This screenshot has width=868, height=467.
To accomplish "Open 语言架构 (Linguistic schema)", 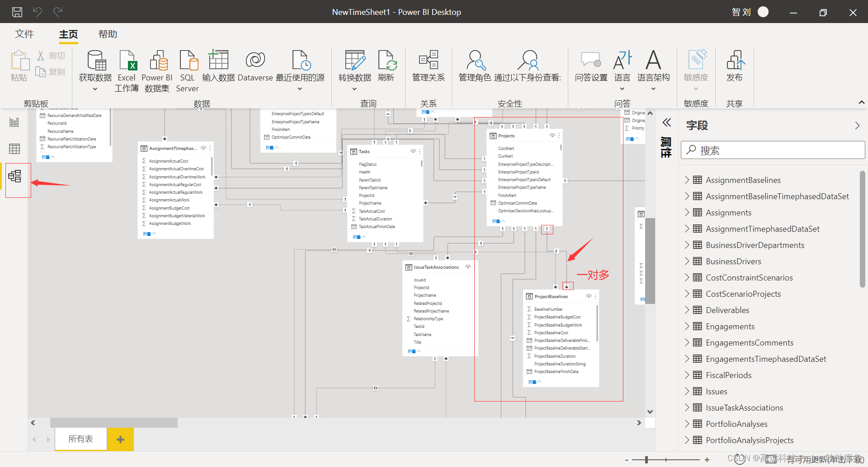I will pos(653,70).
